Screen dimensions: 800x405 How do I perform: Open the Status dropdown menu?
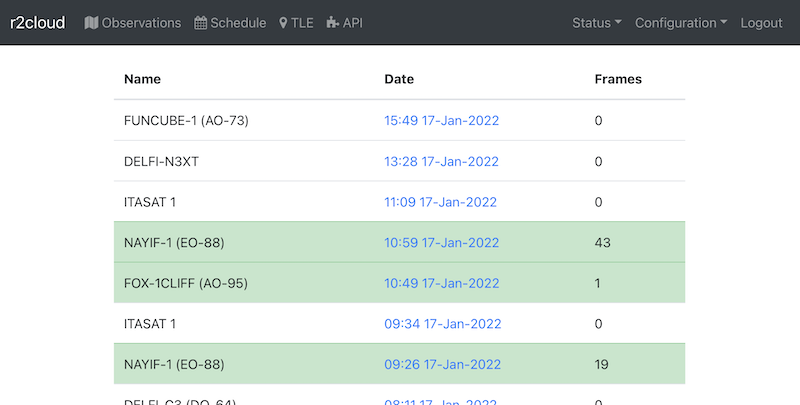(x=596, y=23)
